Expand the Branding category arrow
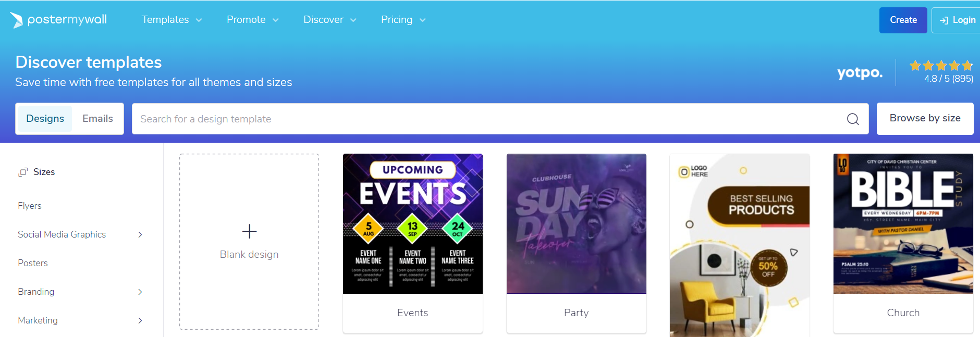This screenshot has height=337, width=980. [140, 292]
